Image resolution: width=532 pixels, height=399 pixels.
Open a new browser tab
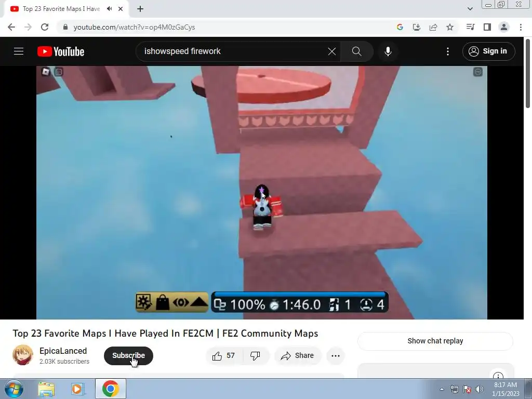(140, 9)
